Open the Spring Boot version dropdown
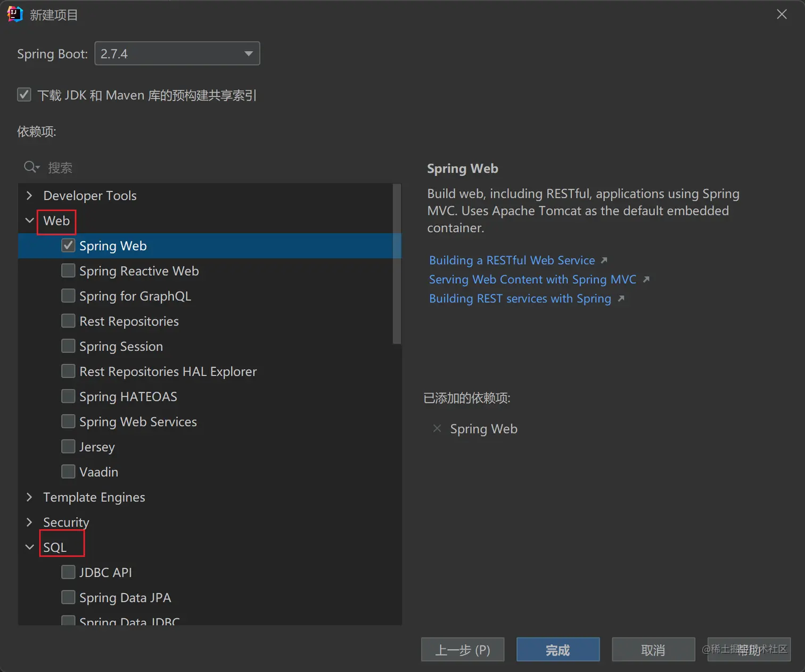The width and height of the screenshot is (805, 672). click(x=177, y=54)
